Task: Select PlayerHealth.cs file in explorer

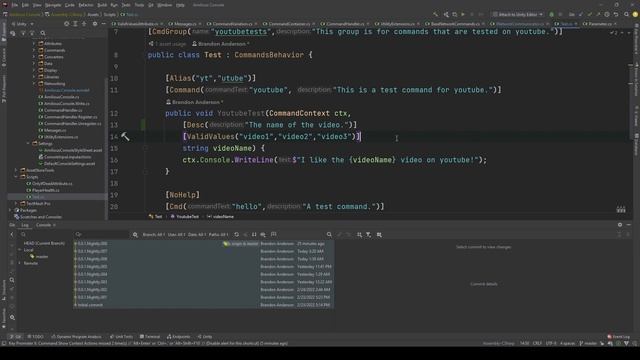Action: tap(45, 190)
